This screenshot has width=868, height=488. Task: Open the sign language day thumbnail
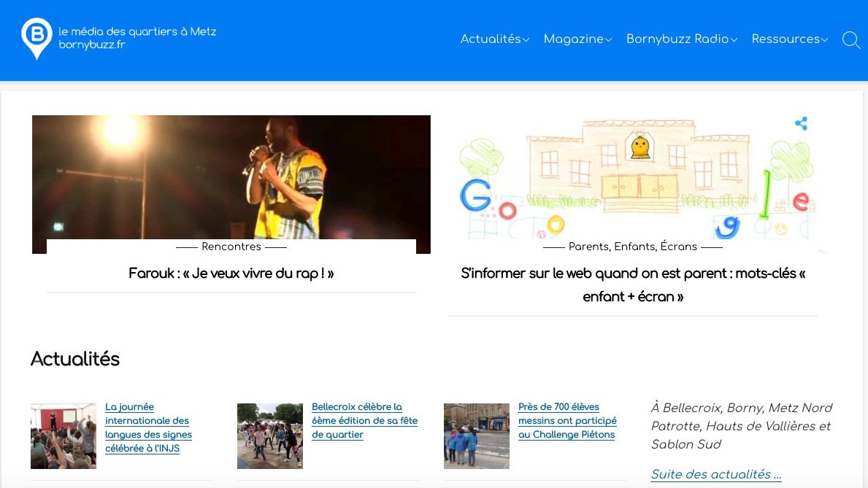click(63, 436)
